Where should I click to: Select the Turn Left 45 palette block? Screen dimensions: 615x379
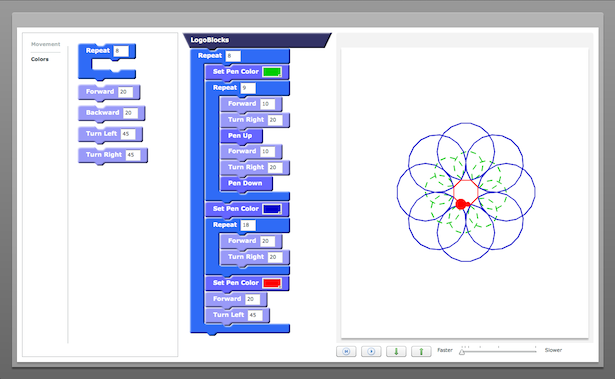[x=110, y=134]
